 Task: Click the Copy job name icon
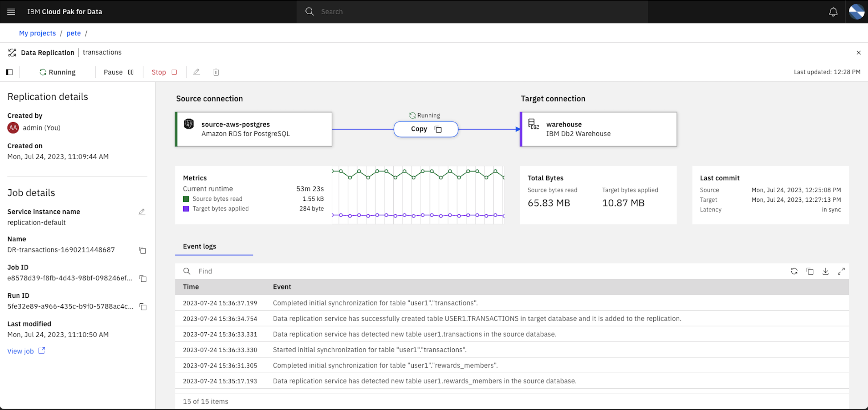point(142,250)
